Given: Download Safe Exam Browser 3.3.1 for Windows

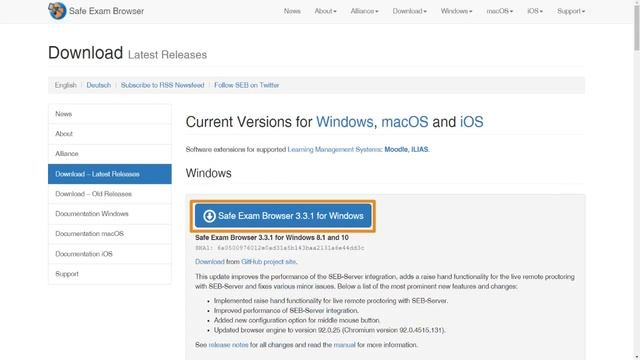Looking at the screenshot, I should pyautogui.click(x=283, y=216).
